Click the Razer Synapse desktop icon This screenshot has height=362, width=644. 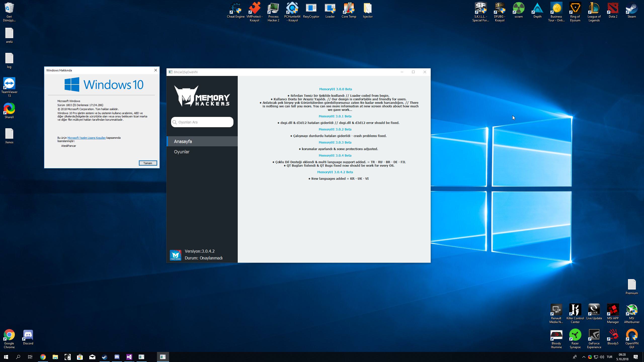(x=575, y=339)
